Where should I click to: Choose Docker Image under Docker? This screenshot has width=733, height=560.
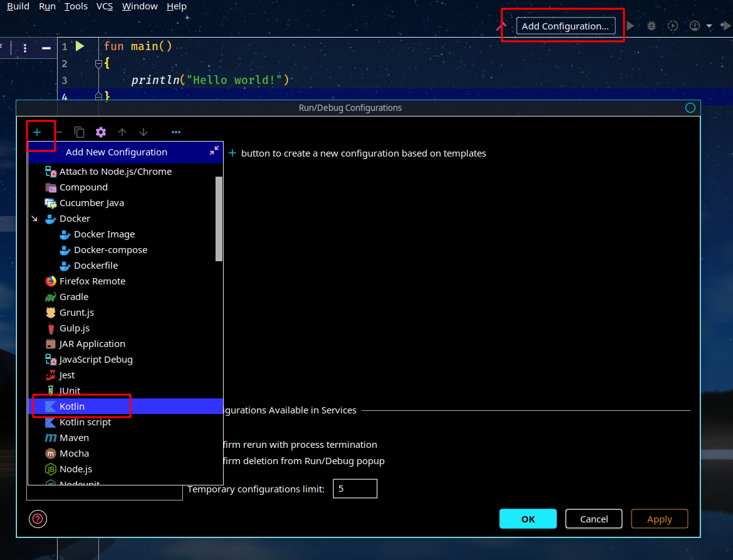pyautogui.click(x=125, y=234)
